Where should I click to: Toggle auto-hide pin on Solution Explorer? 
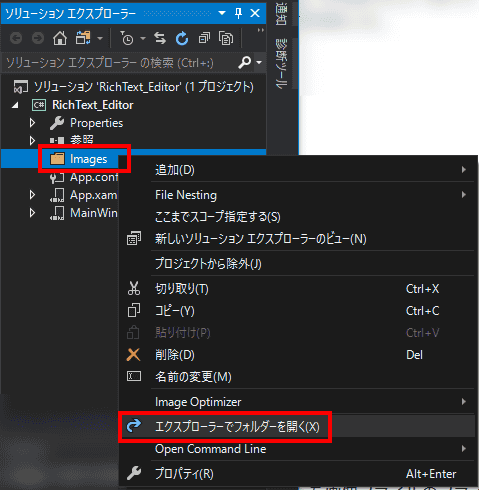pyautogui.click(x=238, y=13)
